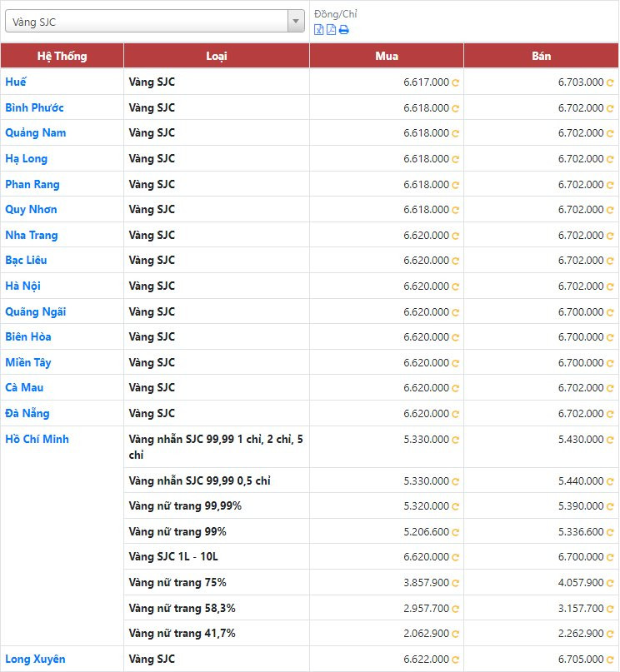Open the Huế system link
The width and height of the screenshot is (620, 672).
click(x=16, y=82)
